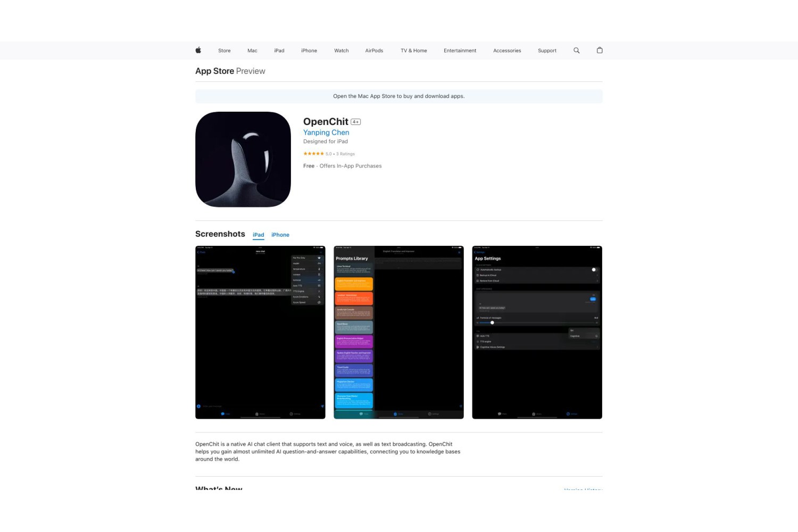Select the Watch nav item
This screenshot has width=798, height=532.
(x=342, y=51)
